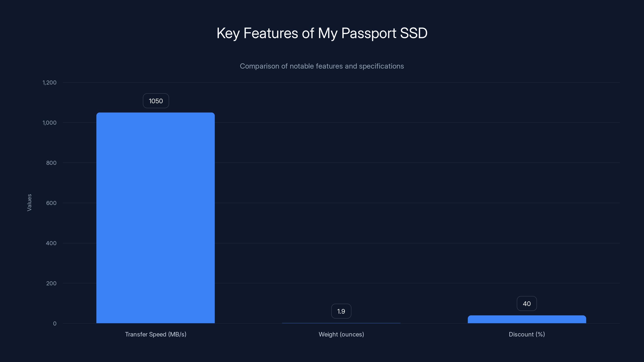The height and width of the screenshot is (362, 644).
Task: Click the 'Values' y-axis title
Action: [x=29, y=203]
